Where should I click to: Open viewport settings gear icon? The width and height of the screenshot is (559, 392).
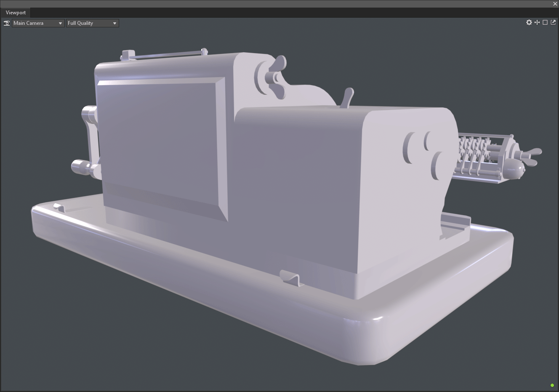pyautogui.click(x=529, y=22)
